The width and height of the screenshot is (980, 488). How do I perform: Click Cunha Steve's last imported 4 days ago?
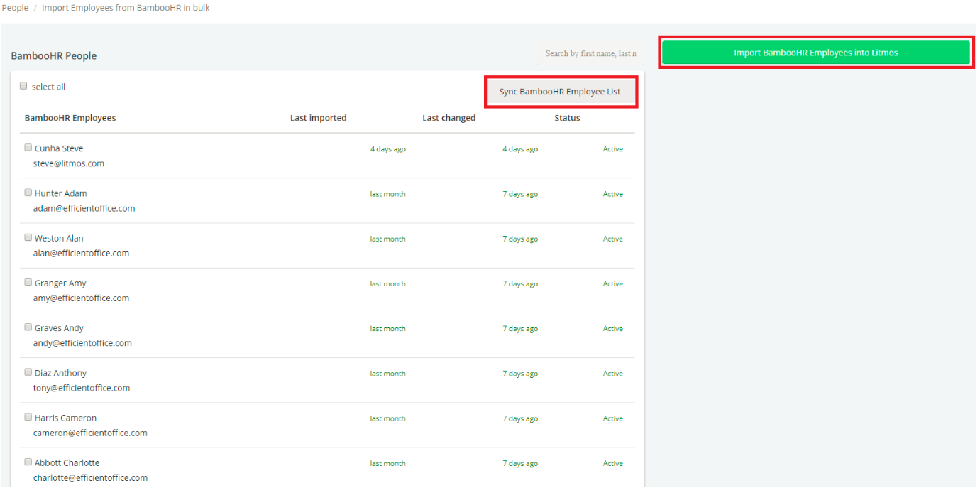click(388, 149)
